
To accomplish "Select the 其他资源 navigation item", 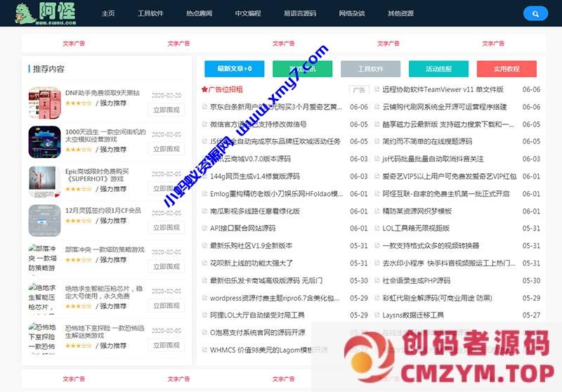I will 400,13.
